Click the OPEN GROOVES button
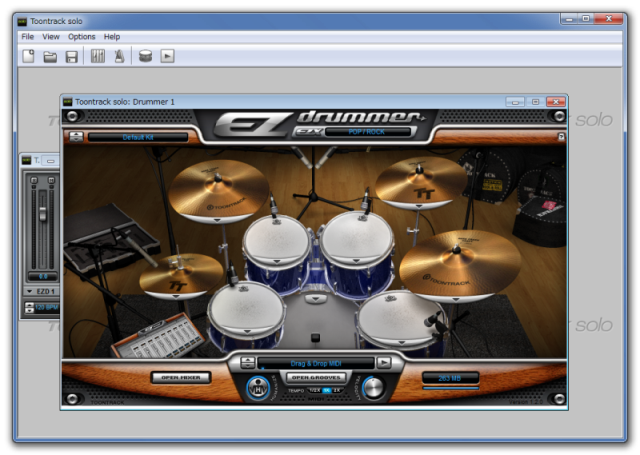 [x=316, y=377]
